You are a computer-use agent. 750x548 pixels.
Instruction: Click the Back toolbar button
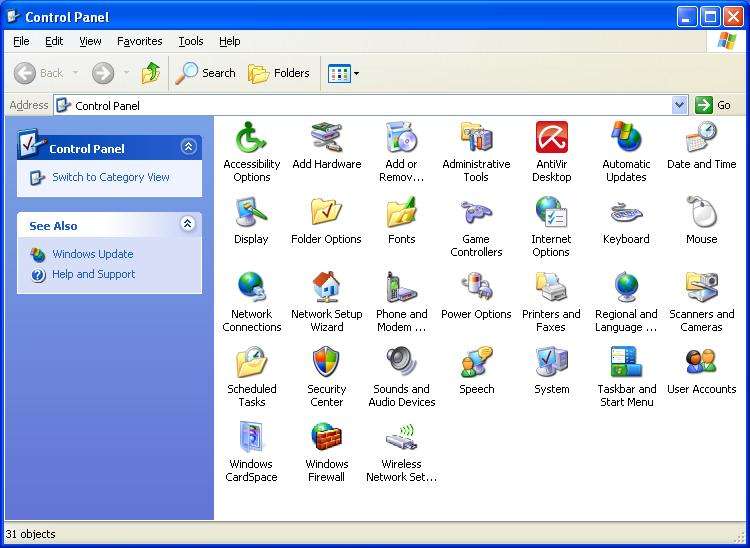tap(39, 73)
